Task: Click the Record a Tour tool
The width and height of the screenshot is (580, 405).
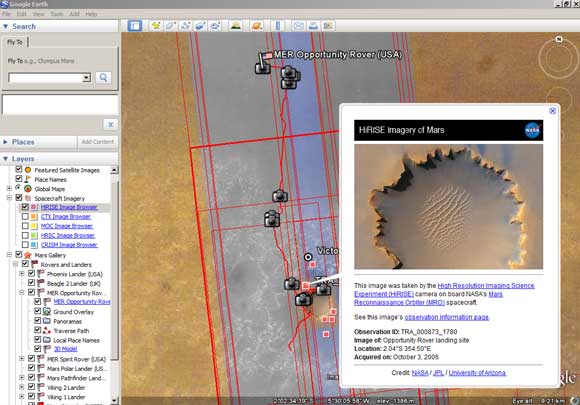Action: 215,26
